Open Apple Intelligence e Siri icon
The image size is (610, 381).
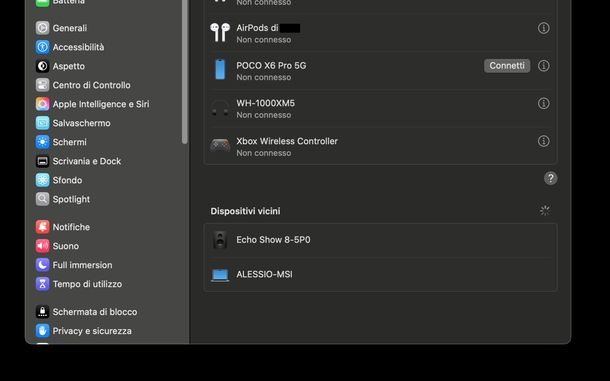pyautogui.click(x=42, y=104)
